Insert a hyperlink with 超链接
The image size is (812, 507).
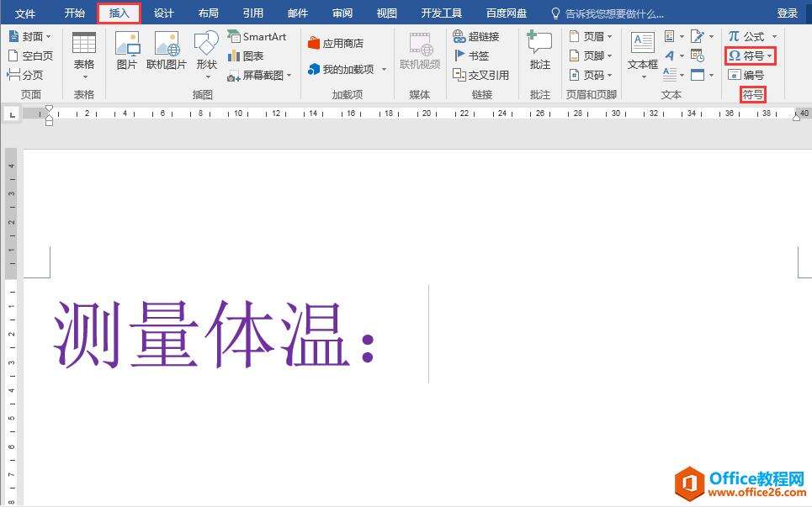(476, 37)
